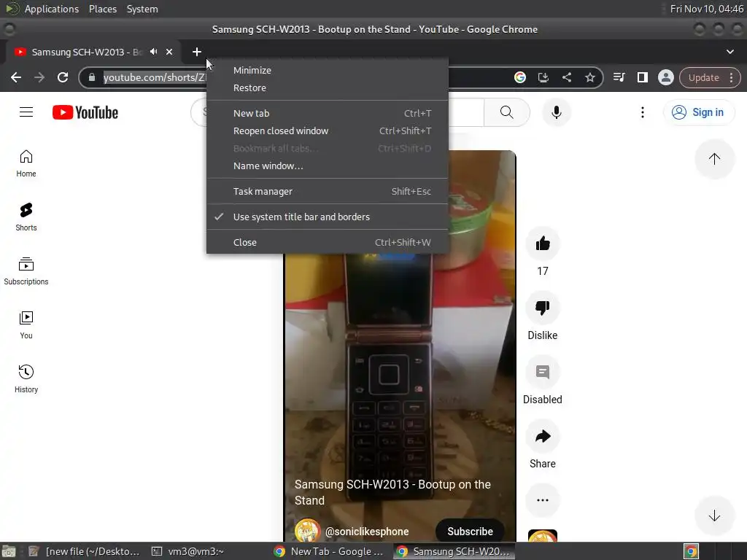The height and width of the screenshot is (560, 747).
Task: Click the YouTube search magnifier button
Action: click(507, 112)
